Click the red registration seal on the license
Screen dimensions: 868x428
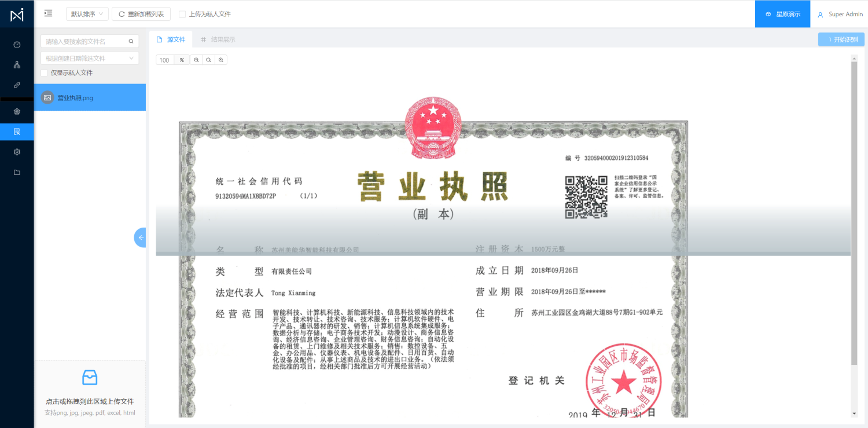(x=623, y=382)
